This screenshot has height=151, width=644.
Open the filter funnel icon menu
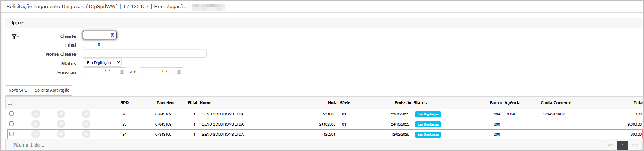(15, 36)
